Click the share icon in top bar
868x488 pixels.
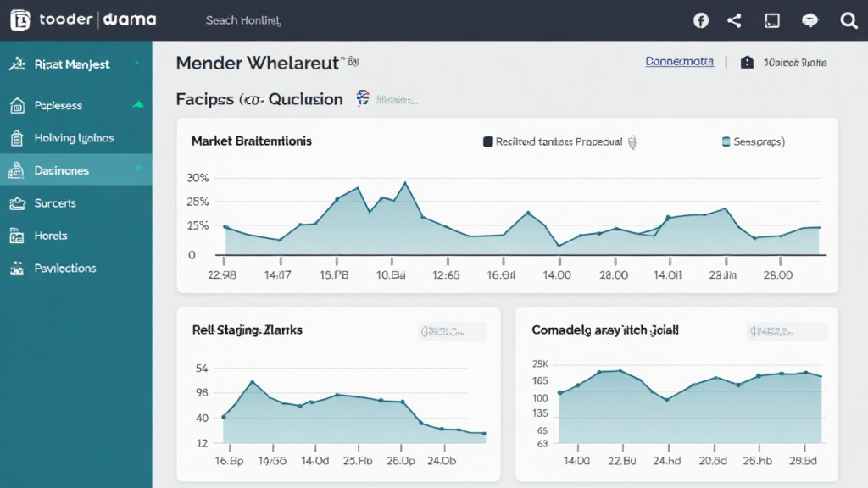click(734, 20)
